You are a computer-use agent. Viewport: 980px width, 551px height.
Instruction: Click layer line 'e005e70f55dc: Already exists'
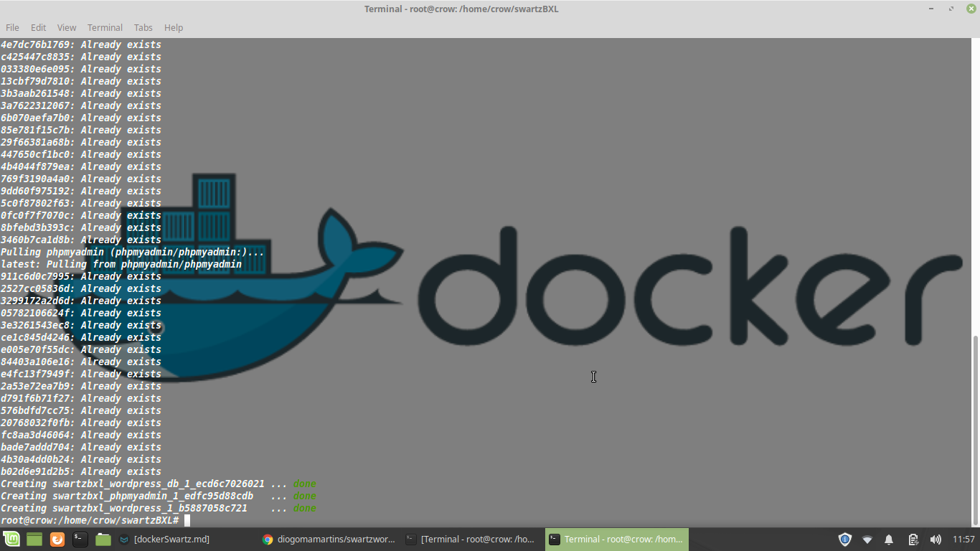81,349
